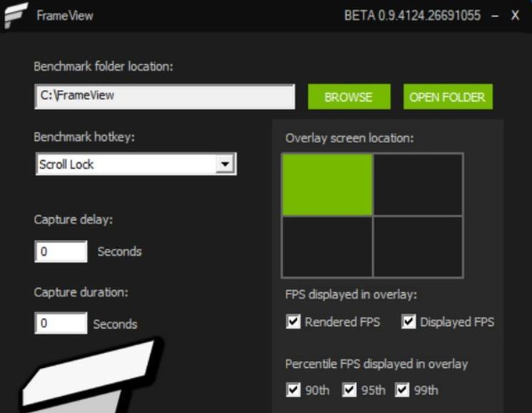
Task: Click the FrameView logo icon in title bar
Action: 16,14
